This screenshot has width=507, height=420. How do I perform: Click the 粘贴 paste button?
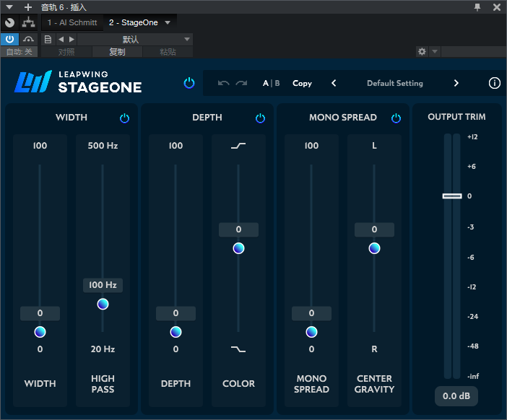[x=168, y=52]
